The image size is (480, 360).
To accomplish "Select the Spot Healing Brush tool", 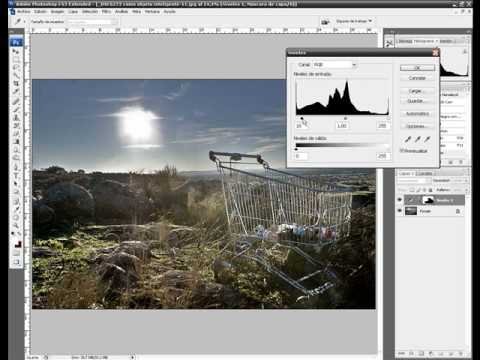I will [x=16, y=102].
